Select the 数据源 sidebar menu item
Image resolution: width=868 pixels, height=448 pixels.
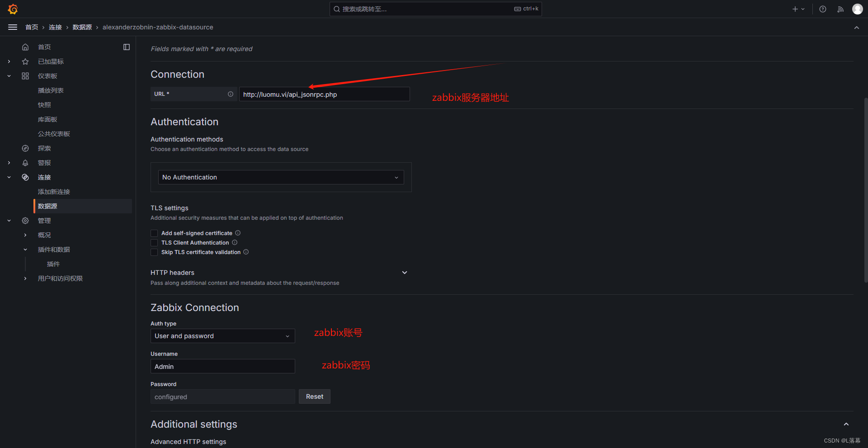click(83, 206)
